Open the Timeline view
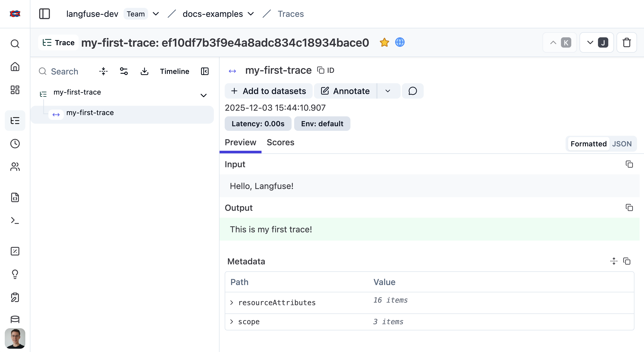The image size is (644, 352). pyautogui.click(x=174, y=71)
